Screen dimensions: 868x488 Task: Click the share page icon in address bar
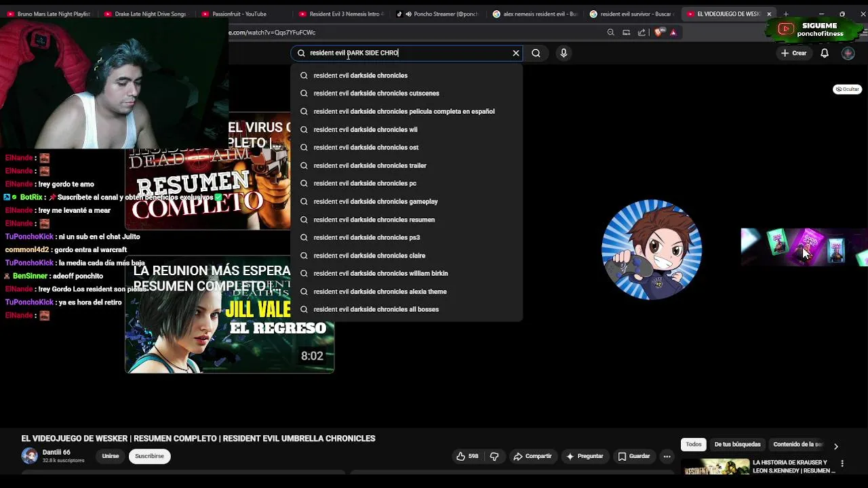point(642,33)
